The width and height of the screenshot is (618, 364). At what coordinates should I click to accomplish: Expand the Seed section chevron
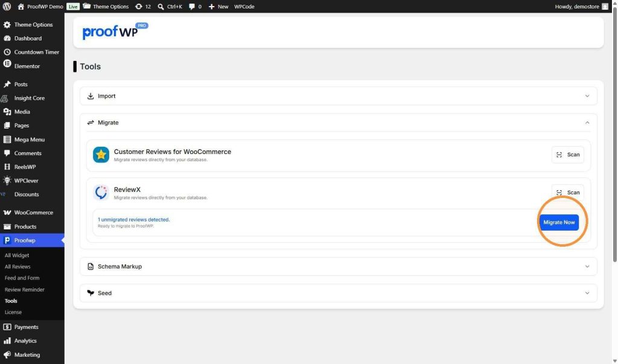point(587,293)
